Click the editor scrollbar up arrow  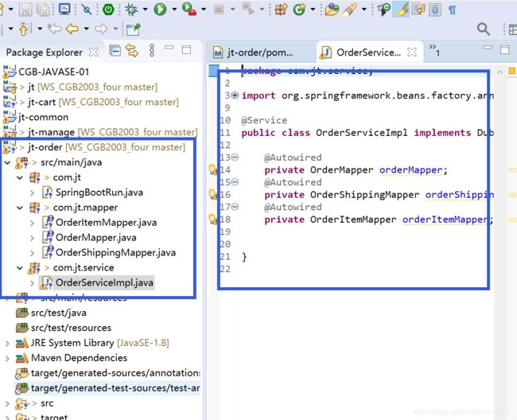click(x=500, y=72)
